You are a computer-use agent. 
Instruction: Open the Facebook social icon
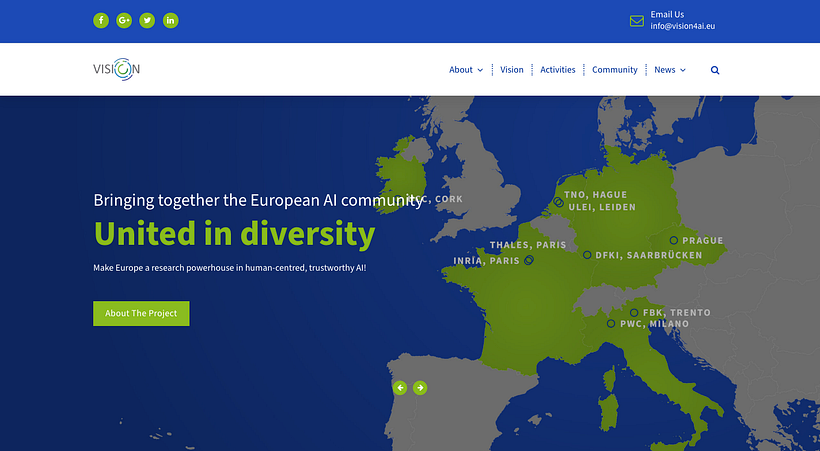tap(101, 20)
